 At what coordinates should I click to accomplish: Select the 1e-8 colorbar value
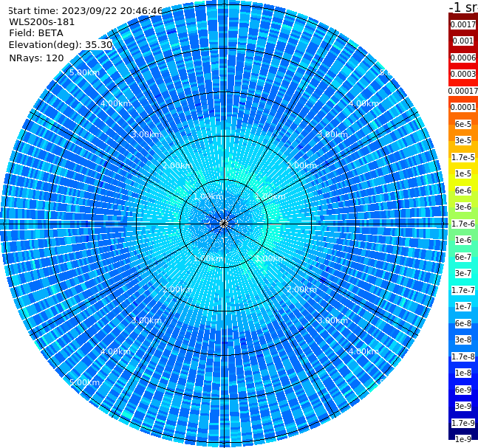(x=463, y=373)
